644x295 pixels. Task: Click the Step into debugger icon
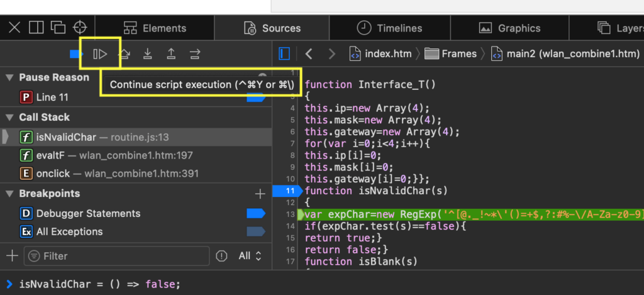pos(147,54)
